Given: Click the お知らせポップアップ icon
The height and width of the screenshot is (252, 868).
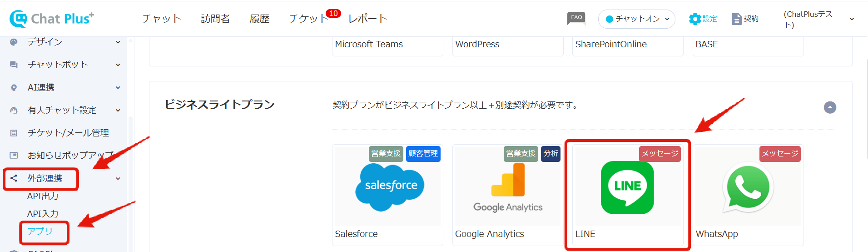Looking at the screenshot, I should coord(14,156).
